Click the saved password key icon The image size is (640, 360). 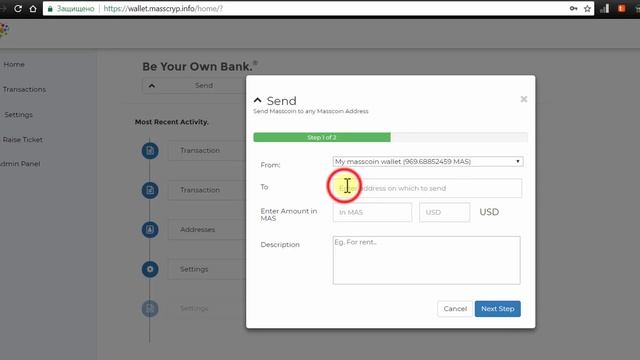coord(573,9)
